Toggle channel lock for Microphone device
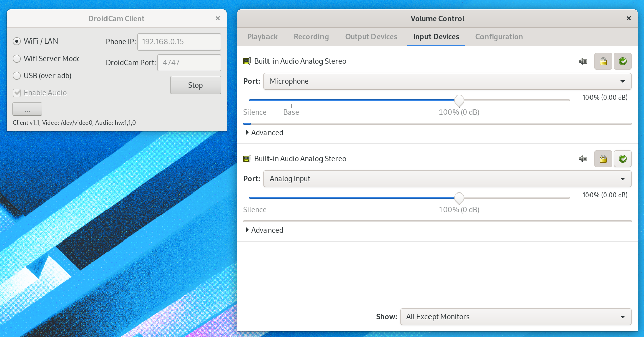The width and height of the screenshot is (644, 337). [603, 61]
